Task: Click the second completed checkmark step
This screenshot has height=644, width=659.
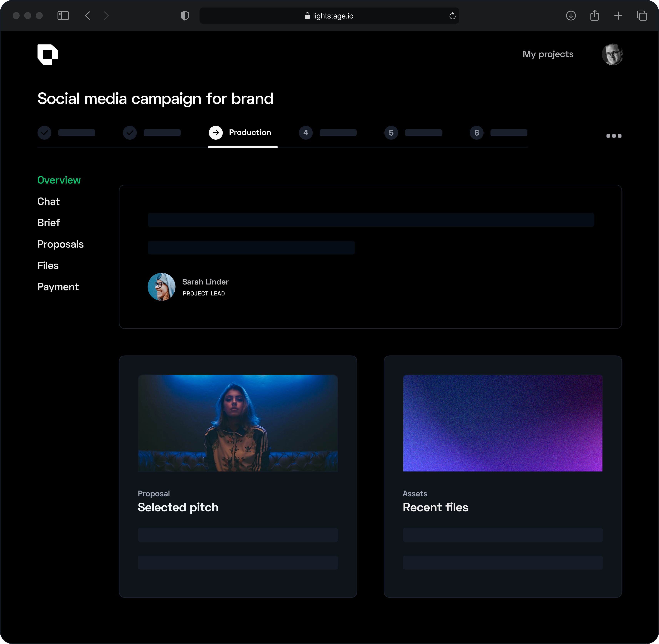Action: (130, 133)
